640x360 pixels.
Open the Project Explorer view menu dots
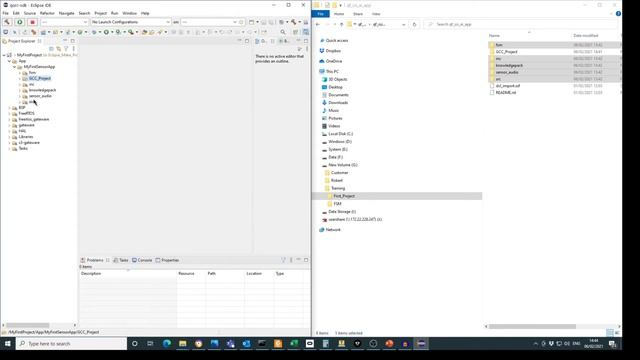pos(73,49)
